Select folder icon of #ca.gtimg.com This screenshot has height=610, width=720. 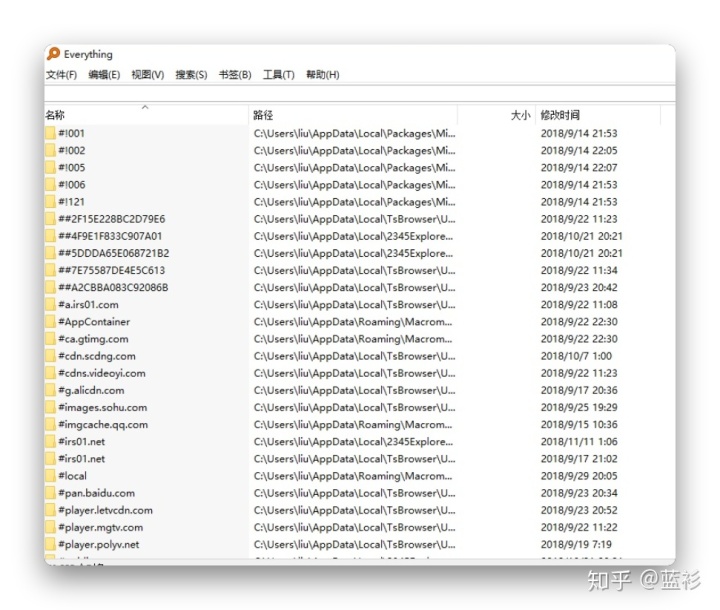[x=50, y=339]
